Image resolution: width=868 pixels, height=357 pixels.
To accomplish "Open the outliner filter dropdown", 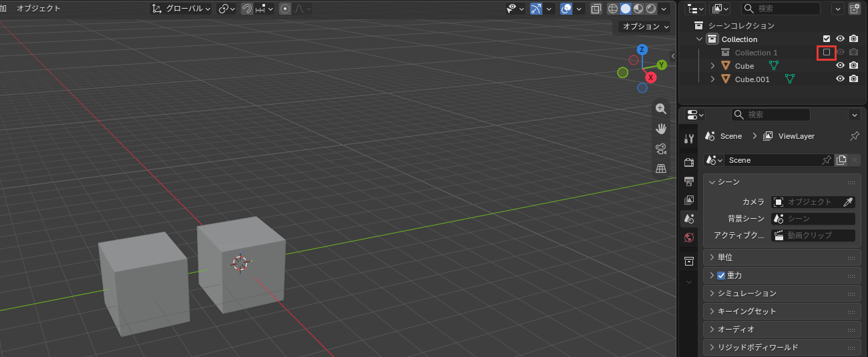I will click(838, 9).
